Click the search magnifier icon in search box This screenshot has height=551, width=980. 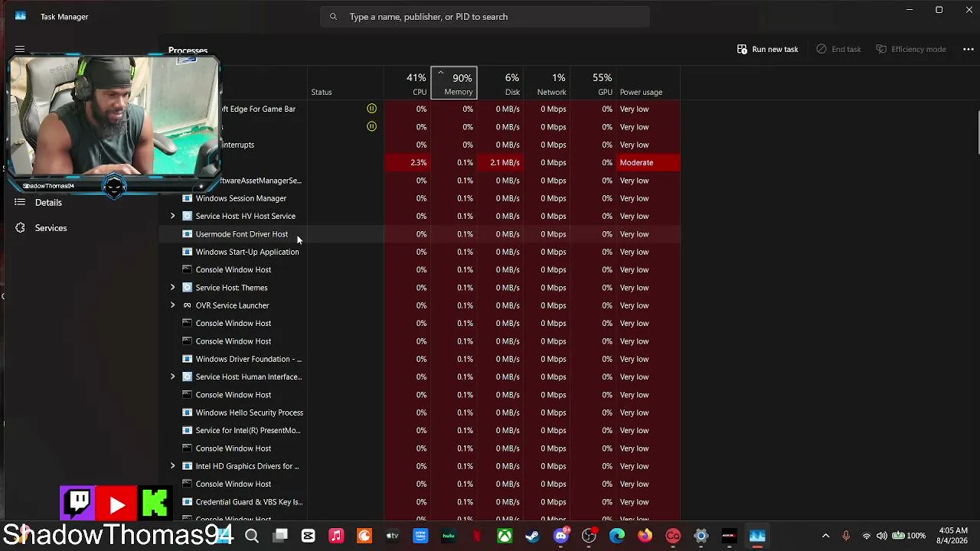point(333,17)
